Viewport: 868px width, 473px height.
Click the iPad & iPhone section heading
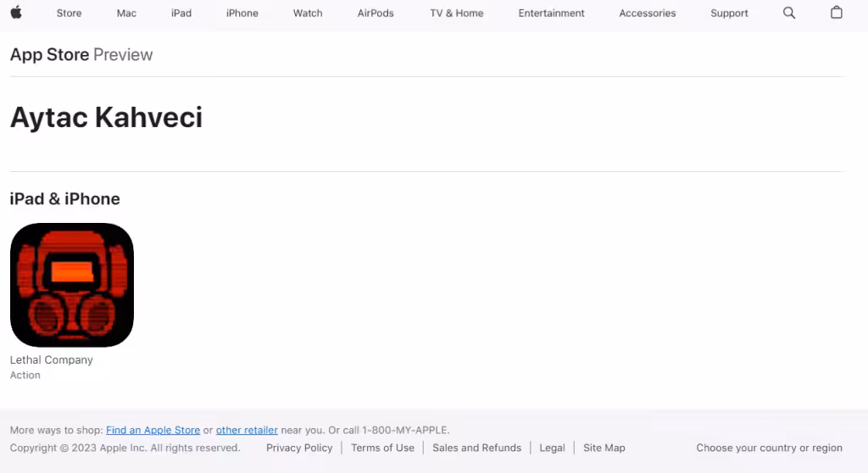coord(64,199)
